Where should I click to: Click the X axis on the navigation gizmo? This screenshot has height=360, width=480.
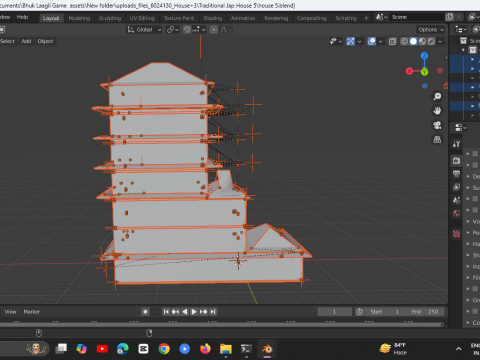[409, 71]
